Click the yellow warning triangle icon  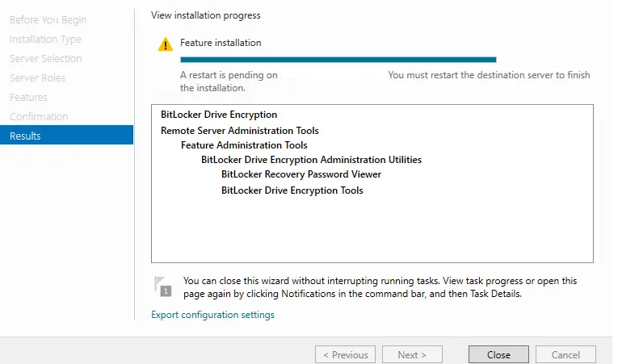click(166, 44)
